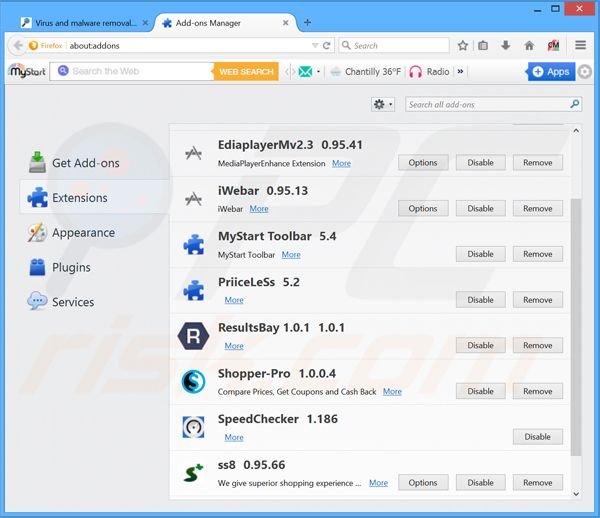
Task: Open the URL bar history dropdown
Action: click(313, 45)
